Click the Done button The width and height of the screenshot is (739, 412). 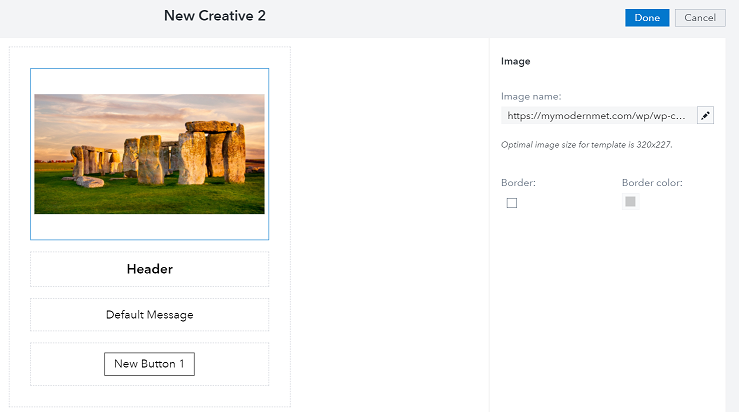tap(647, 17)
